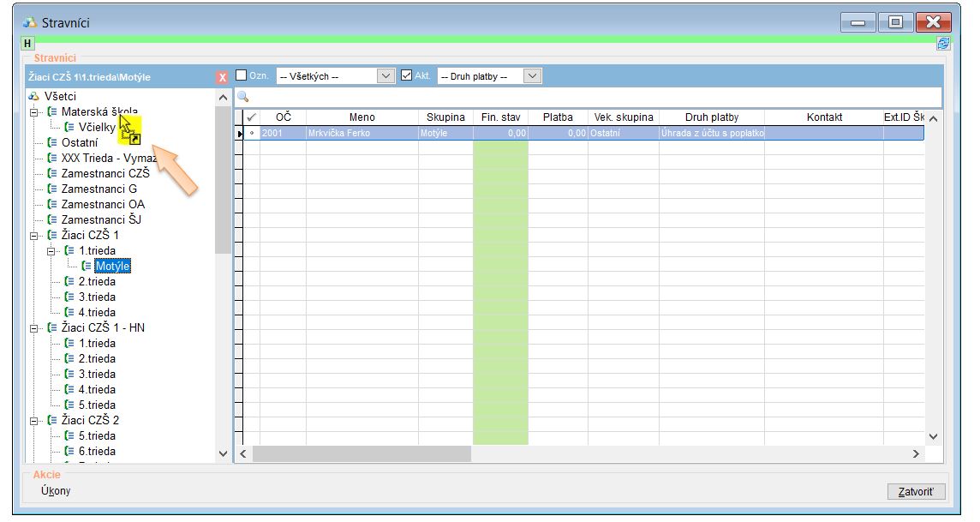
Task: Select 3.trieda under Žiaci CZŠ 1 - HN
Action: 97,374
